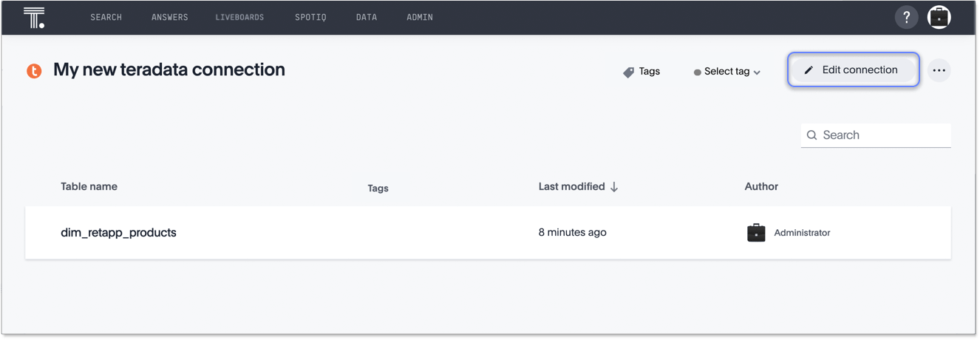This screenshot has height=340, width=980.
Task: Click the Tags label icon
Action: 629,72
